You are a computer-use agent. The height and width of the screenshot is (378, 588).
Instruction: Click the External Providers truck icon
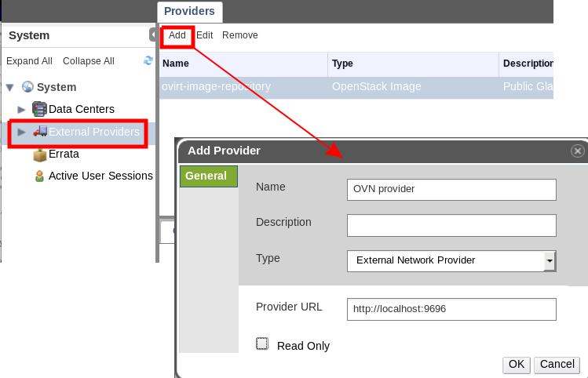[40, 132]
